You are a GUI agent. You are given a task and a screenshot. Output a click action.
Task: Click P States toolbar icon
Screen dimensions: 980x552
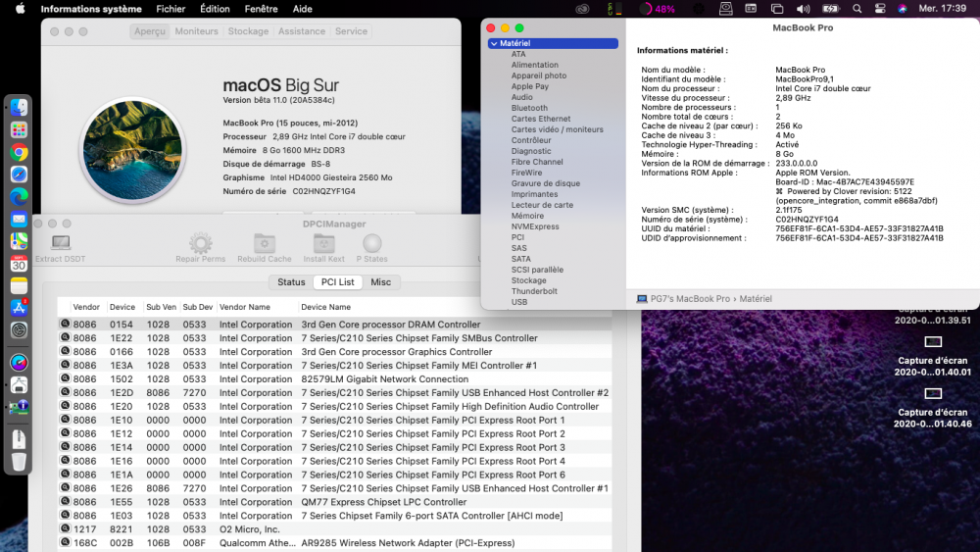[x=371, y=242]
